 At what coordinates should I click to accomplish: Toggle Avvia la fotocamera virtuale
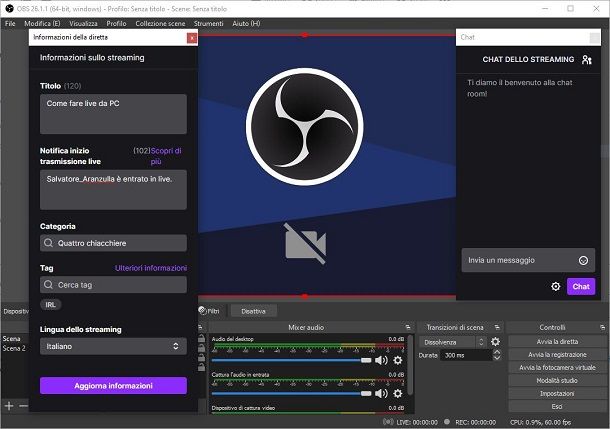pos(557,368)
